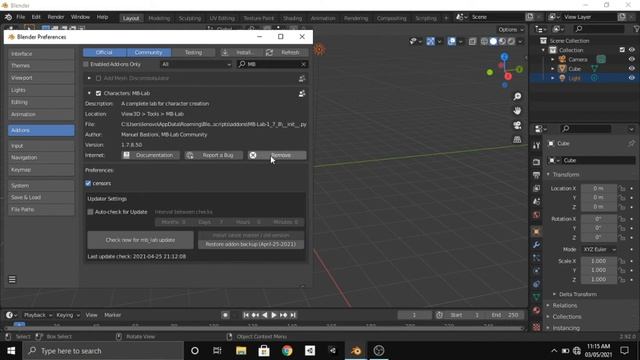Click the add-ons Refresh button
This screenshot has height=360, width=640.
[286, 52]
